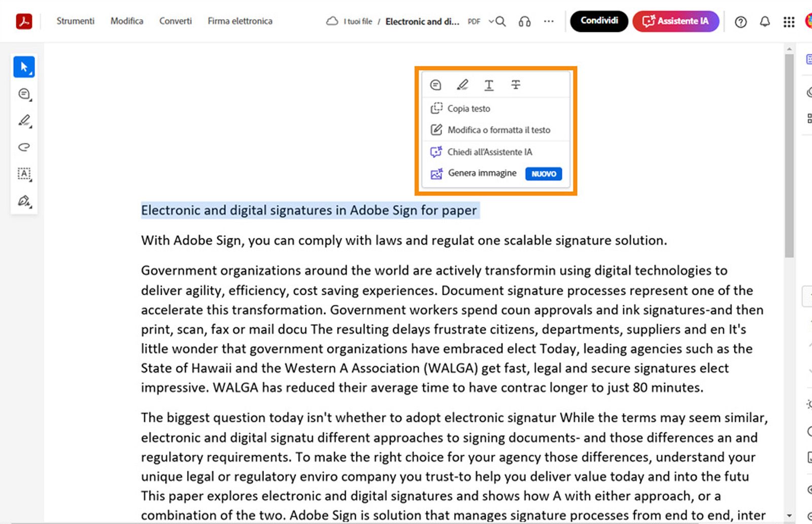Open the more options ellipsis menu
This screenshot has height=524, width=812.
549,21
